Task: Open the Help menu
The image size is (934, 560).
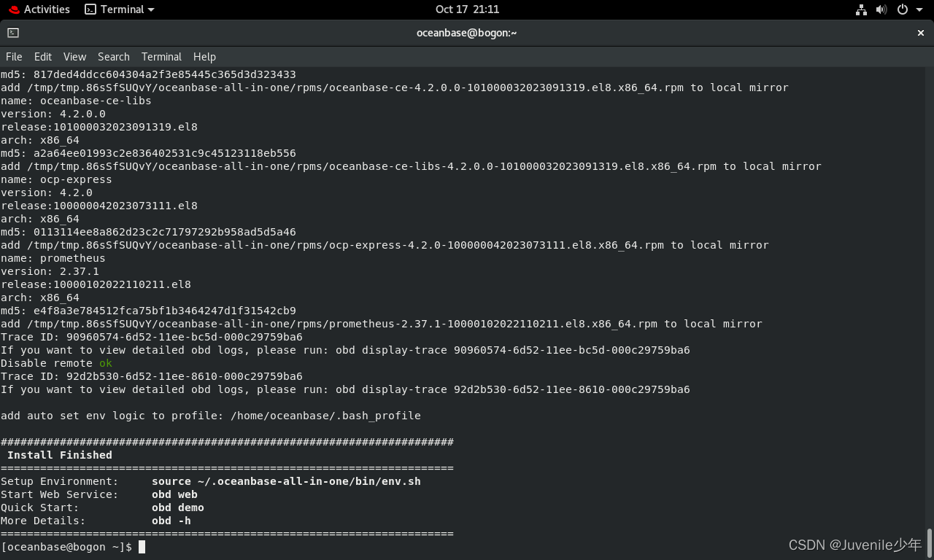Action: click(204, 57)
